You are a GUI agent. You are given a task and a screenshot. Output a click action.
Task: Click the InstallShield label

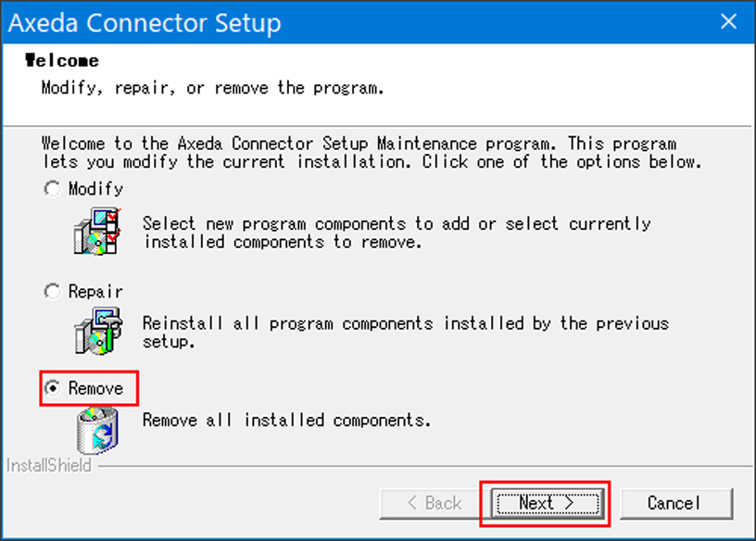click(49, 466)
